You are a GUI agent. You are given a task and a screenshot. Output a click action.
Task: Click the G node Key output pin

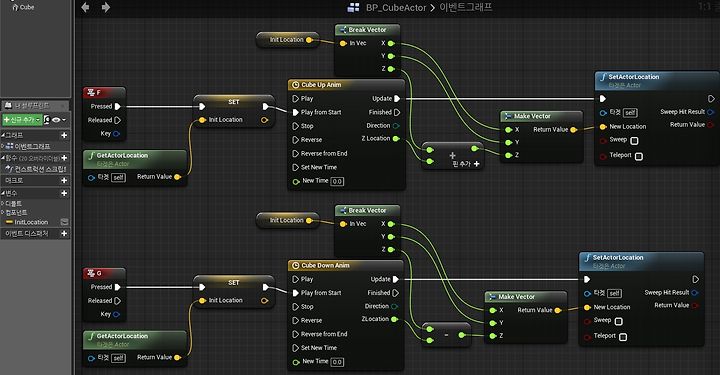tap(116, 314)
